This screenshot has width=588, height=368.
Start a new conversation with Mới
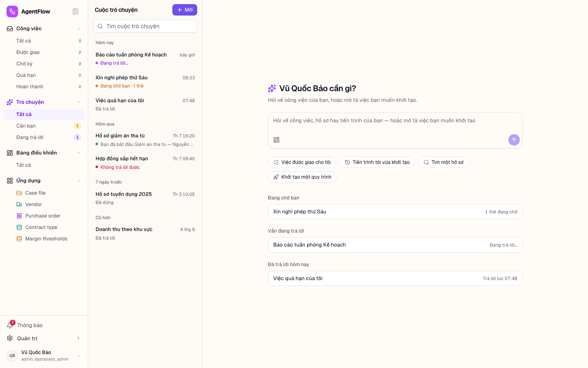click(x=185, y=10)
